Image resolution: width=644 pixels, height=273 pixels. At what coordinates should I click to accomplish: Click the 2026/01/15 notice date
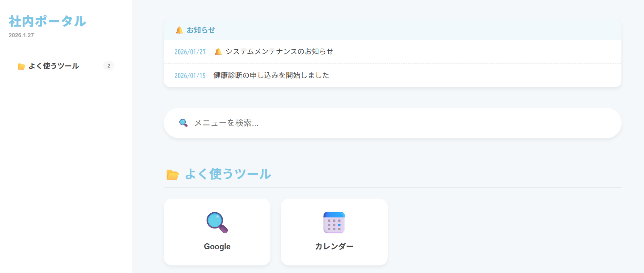[190, 76]
